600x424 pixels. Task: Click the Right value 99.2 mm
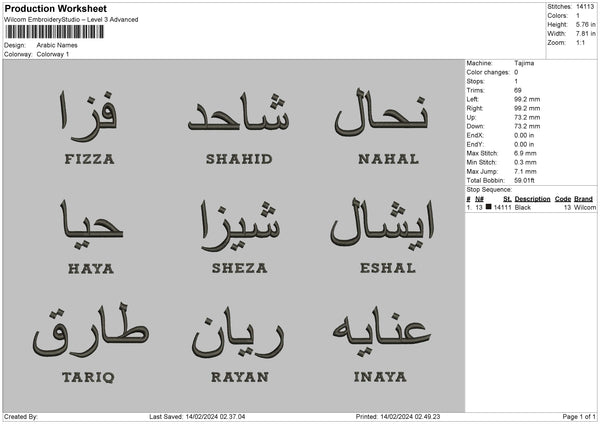coord(527,108)
